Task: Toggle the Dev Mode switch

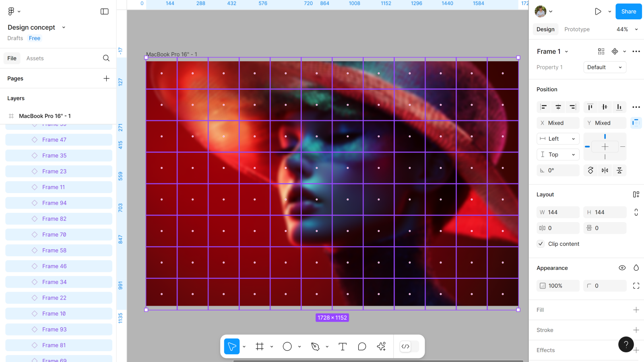Action: click(x=409, y=346)
